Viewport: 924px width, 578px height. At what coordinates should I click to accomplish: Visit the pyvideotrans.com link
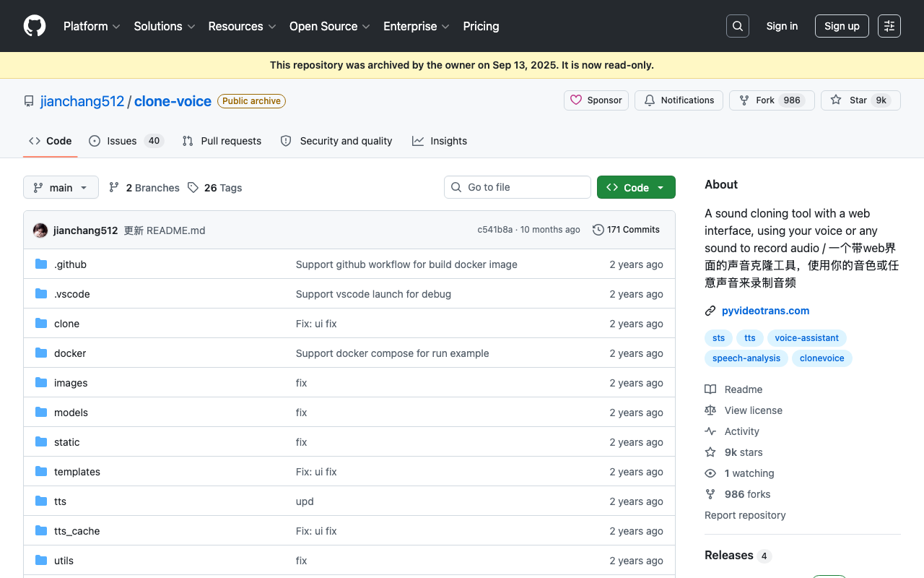pos(765,311)
